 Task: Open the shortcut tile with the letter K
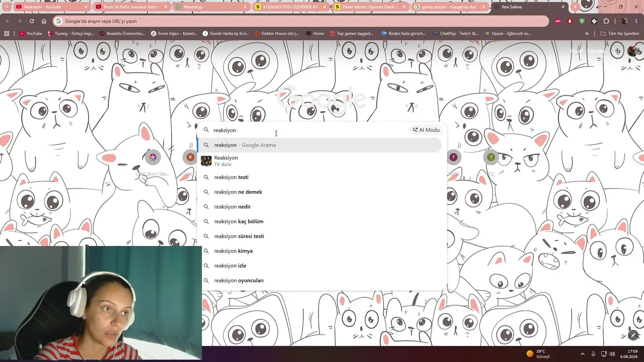click(190, 157)
